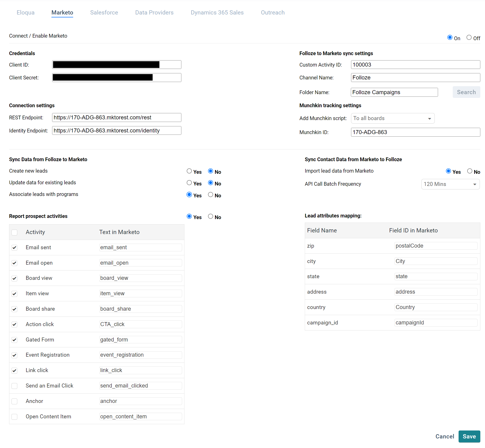The width and height of the screenshot is (485, 448).
Task: Click the Identity Endpoint field
Action: [x=116, y=131]
